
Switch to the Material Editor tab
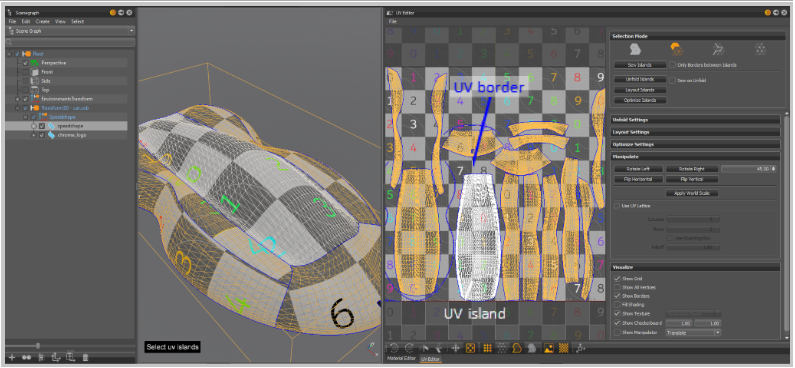coord(402,359)
